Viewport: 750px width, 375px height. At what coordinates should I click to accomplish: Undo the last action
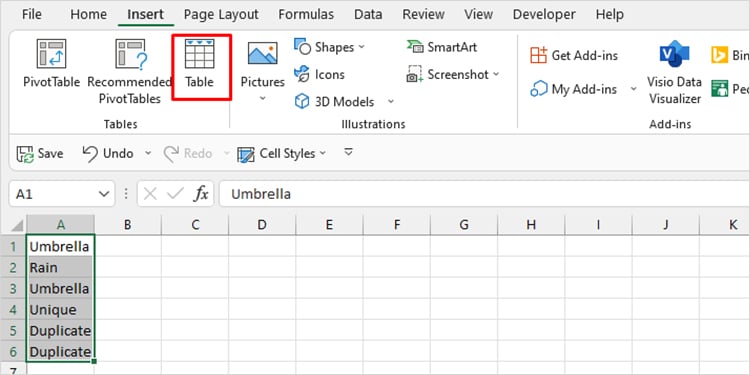click(108, 154)
